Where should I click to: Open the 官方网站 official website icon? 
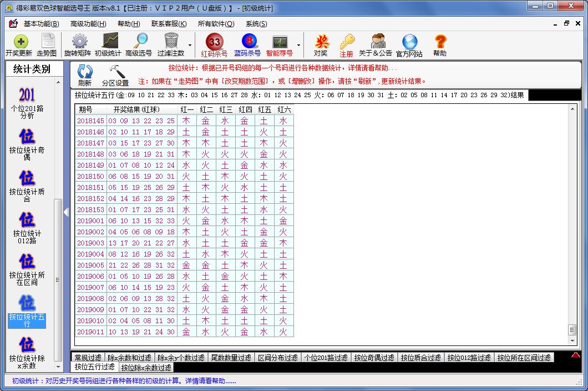tap(409, 44)
